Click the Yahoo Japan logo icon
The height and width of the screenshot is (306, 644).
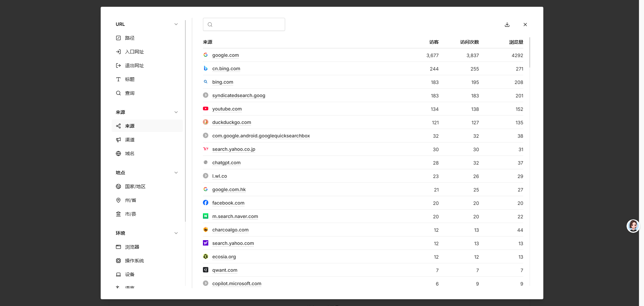tap(206, 149)
